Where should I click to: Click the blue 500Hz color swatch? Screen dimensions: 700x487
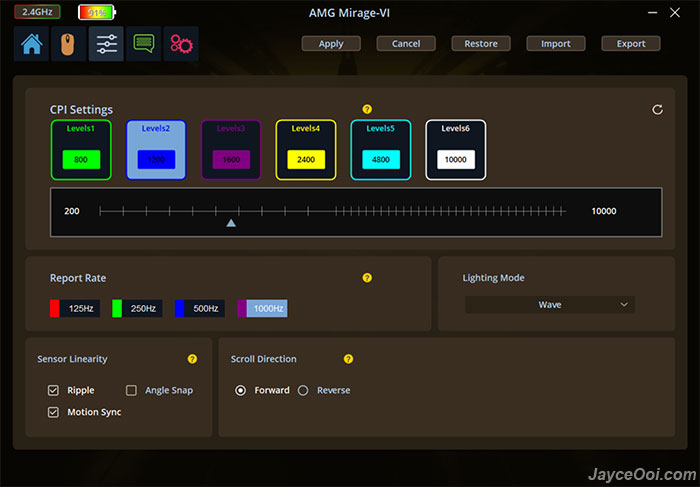pyautogui.click(x=179, y=308)
